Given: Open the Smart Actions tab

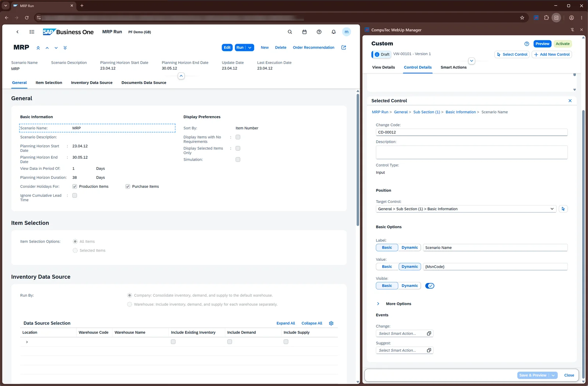Looking at the screenshot, I should point(453,67).
